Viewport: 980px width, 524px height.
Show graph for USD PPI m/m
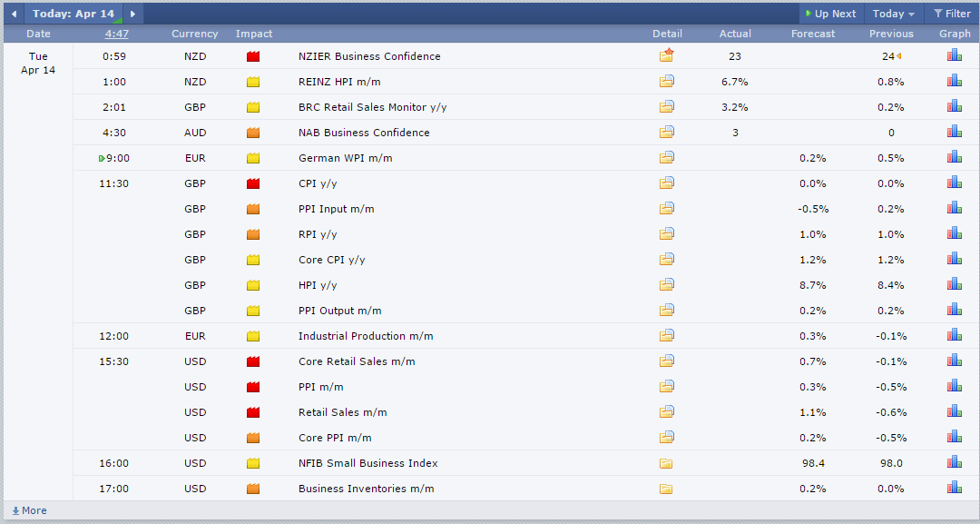[955, 386]
